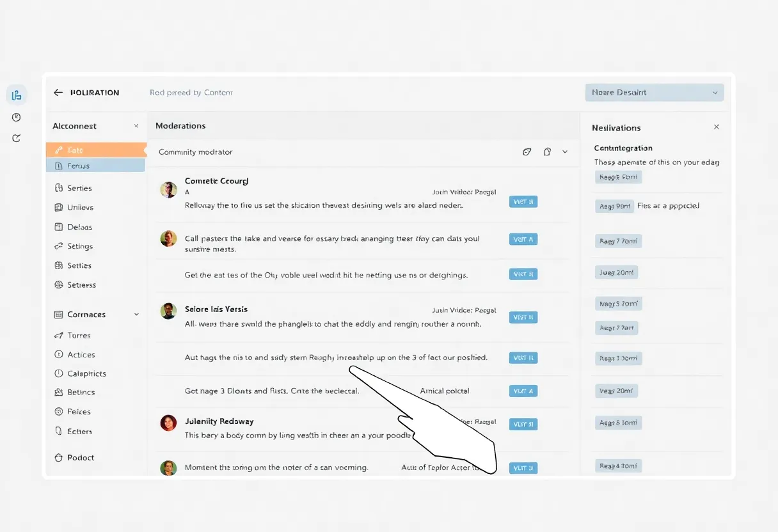Click the Rag 7 7omf notification tag
Screen dimensions: 778x532
[x=618, y=241]
